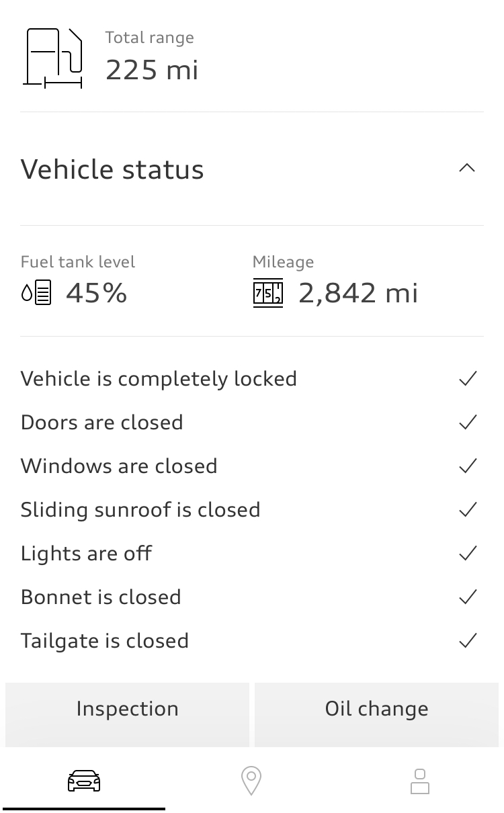Tap the 225 mi total range value

tap(152, 70)
